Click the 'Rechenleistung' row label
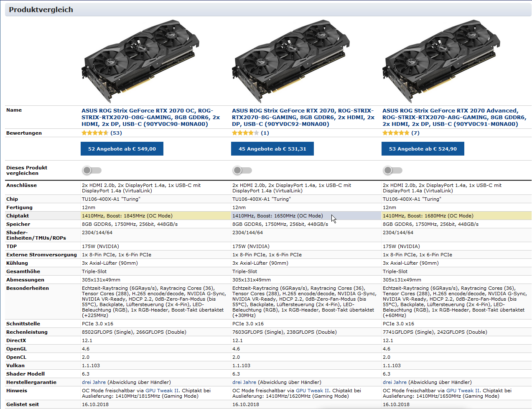532x409 pixels. (x=27, y=332)
